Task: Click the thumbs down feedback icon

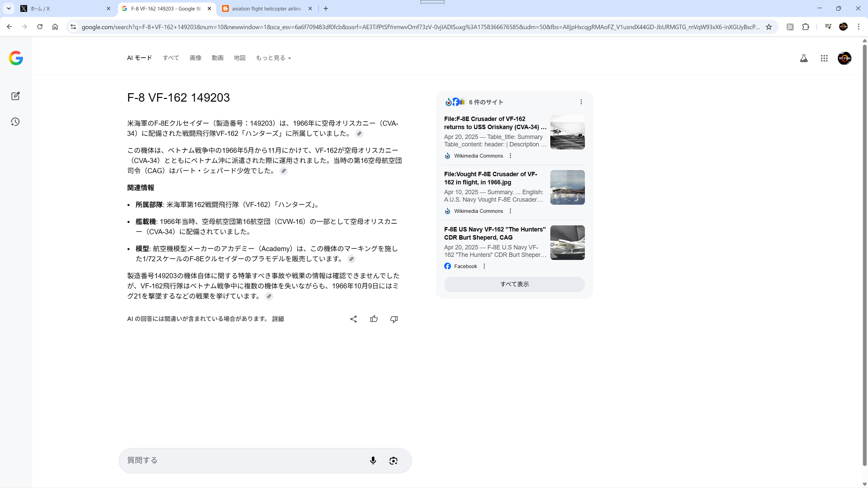Action: (x=394, y=319)
